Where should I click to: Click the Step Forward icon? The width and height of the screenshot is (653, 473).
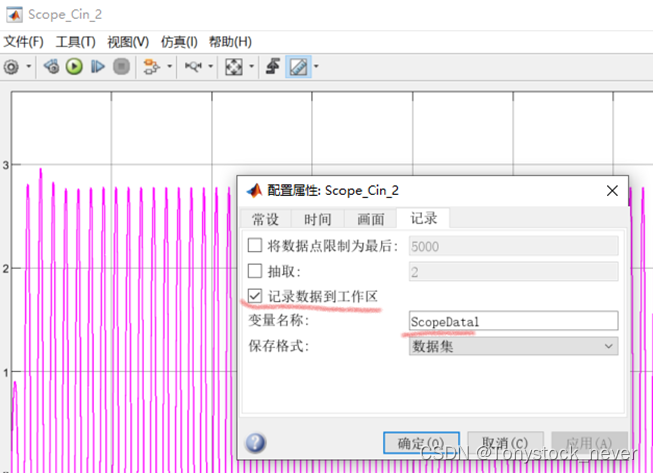click(97, 67)
